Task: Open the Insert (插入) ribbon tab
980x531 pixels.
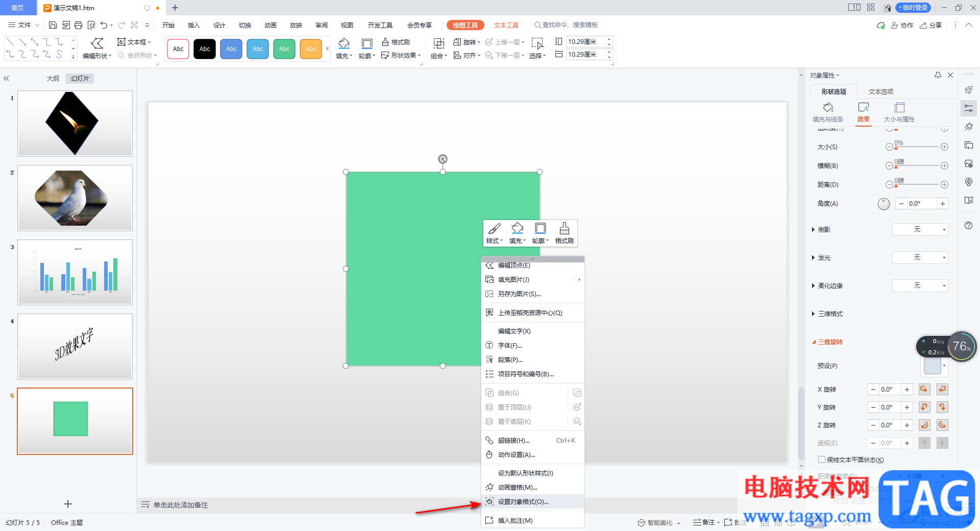Action: coord(193,25)
